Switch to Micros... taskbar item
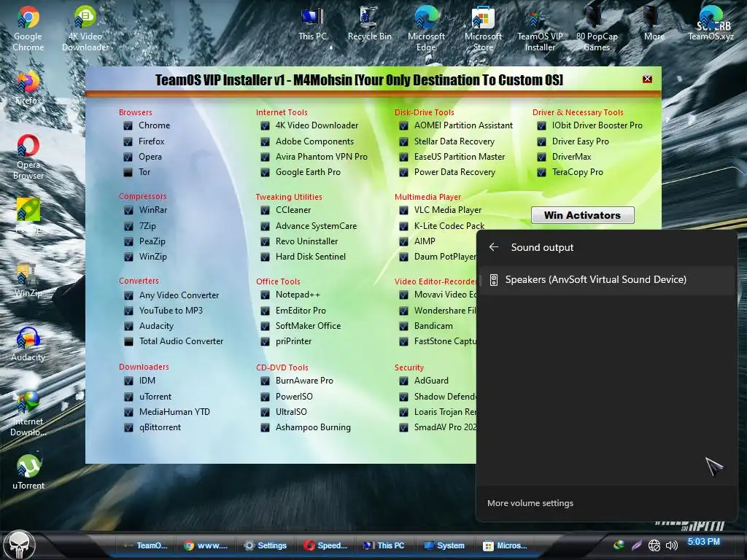Screen dimensions: 747x560 click(505, 545)
